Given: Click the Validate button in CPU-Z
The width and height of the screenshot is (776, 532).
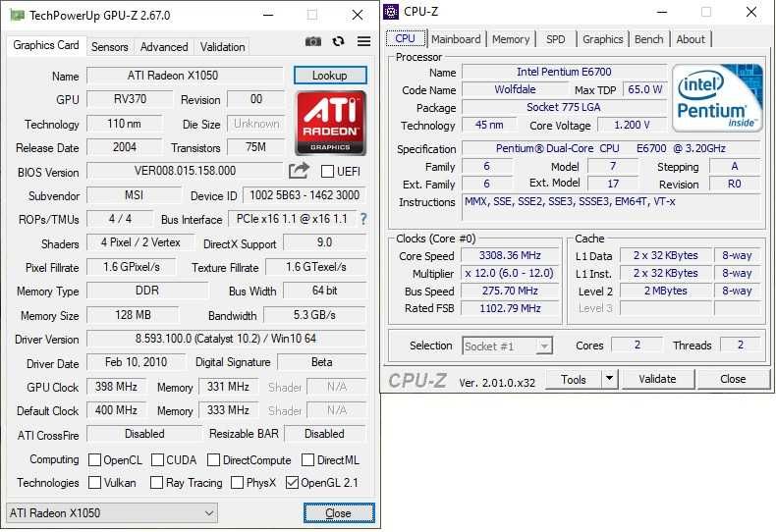Looking at the screenshot, I should pos(657,379).
